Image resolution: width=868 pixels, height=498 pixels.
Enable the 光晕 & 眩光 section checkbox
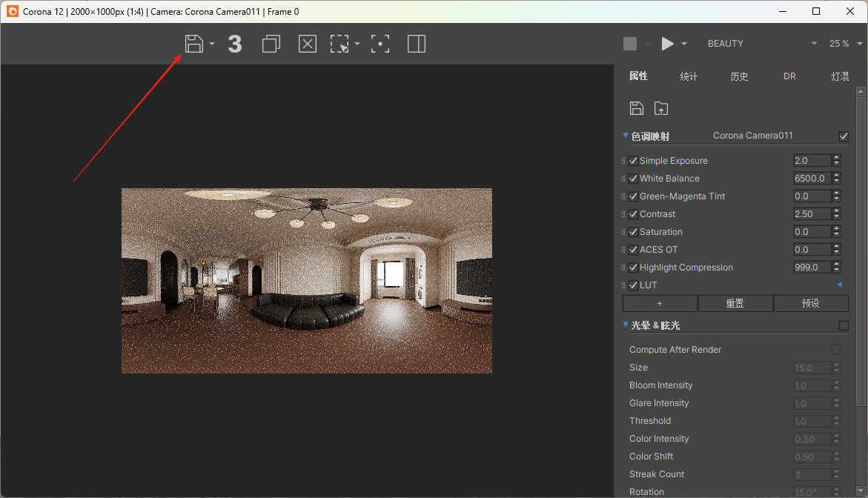[x=843, y=325]
